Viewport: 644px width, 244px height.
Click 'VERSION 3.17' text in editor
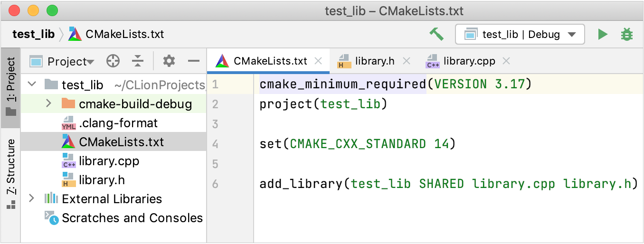click(480, 84)
